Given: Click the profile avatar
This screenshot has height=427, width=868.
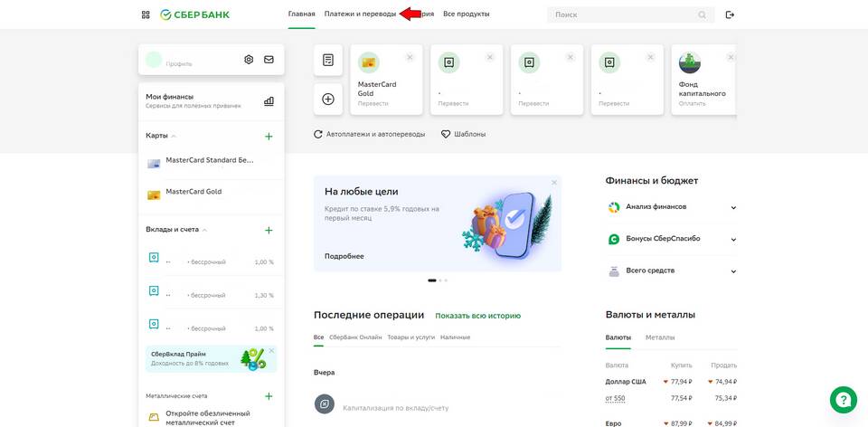Looking at the screenshot, I should (x=154, y=60).
